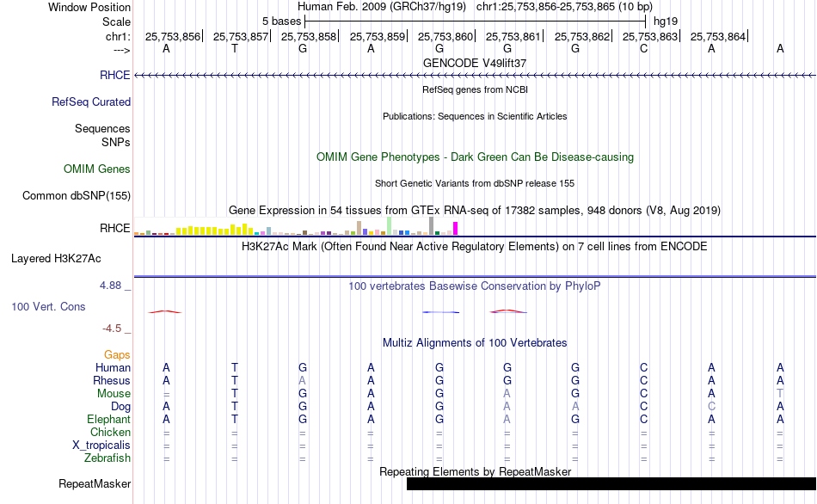Click the black RepeatMasker repeat block
Viewport: 817px width, 504px height.
pyautogui.click(x=611, y=483)
